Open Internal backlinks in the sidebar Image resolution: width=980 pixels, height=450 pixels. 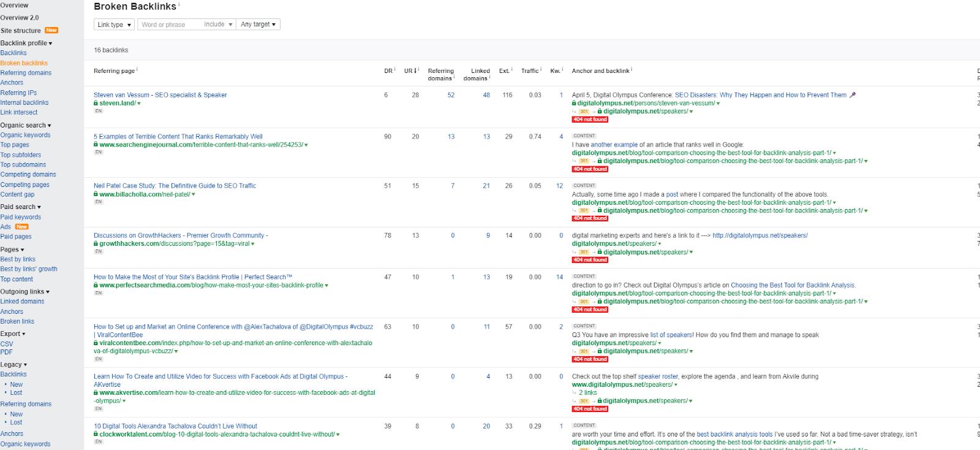pos(24,102)
